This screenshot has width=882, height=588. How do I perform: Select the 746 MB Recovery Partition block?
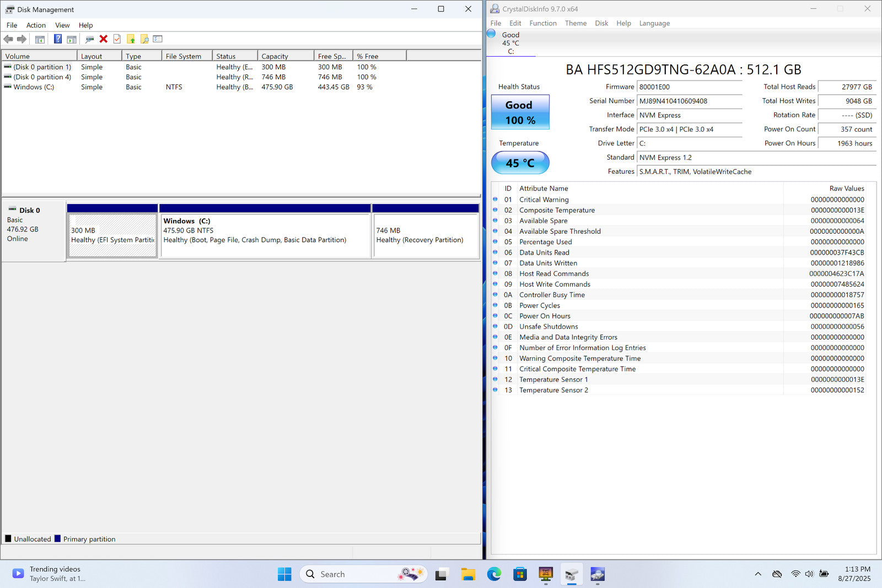[x=425, y=235]
